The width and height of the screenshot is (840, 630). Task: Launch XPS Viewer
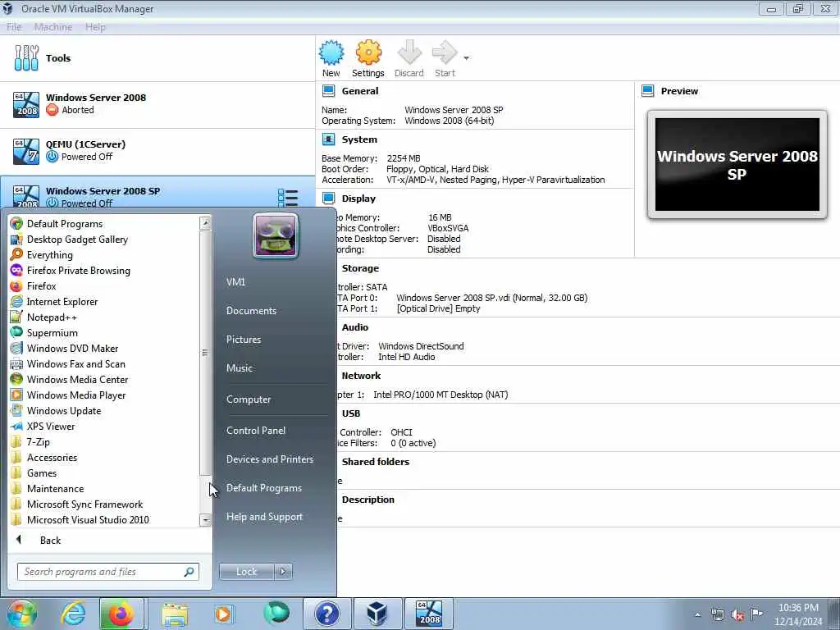[x=104, y=426]
